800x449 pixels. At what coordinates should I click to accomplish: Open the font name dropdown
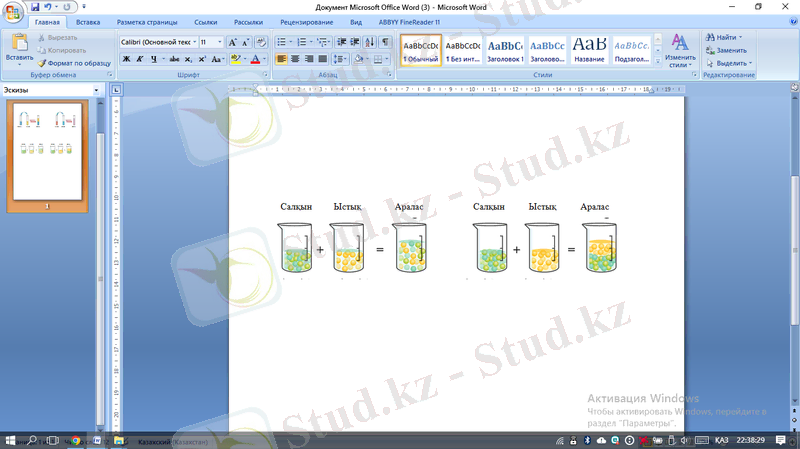193,43
